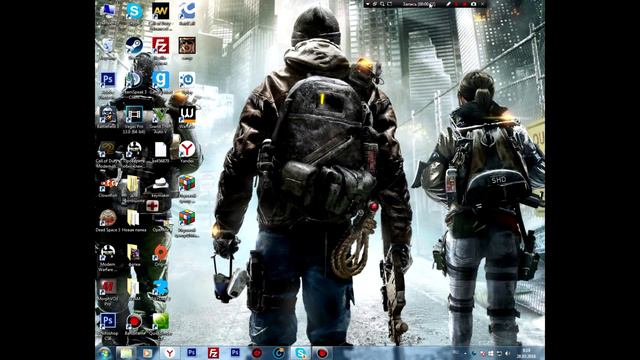The width and height of the screenshot is (640, 360).
Task: Take a screenshot with the camera button
Action: 473,4
